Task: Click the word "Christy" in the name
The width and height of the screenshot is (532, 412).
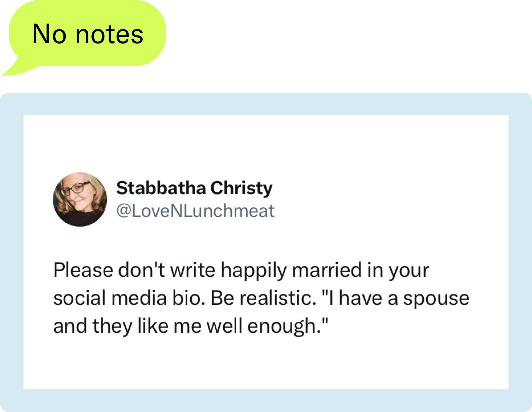Action: [241, 188]
